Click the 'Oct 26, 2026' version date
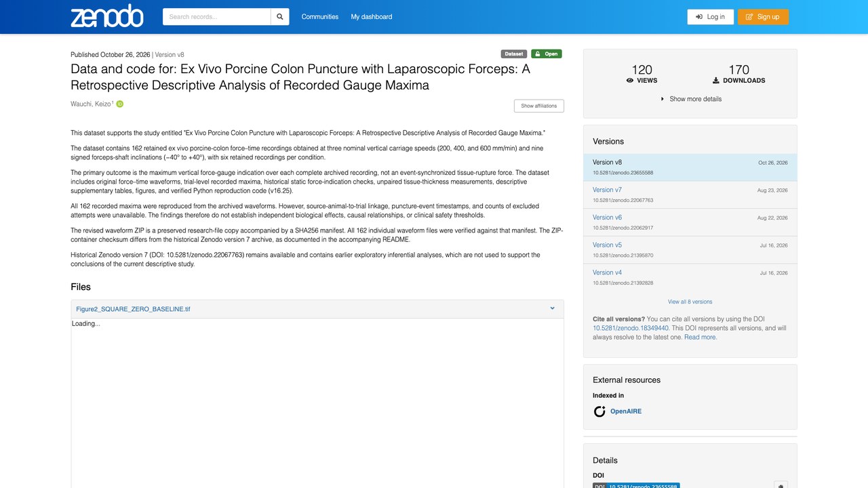Image resolution: width=868 pixels, height=488 pixels. tap(773, 163)
